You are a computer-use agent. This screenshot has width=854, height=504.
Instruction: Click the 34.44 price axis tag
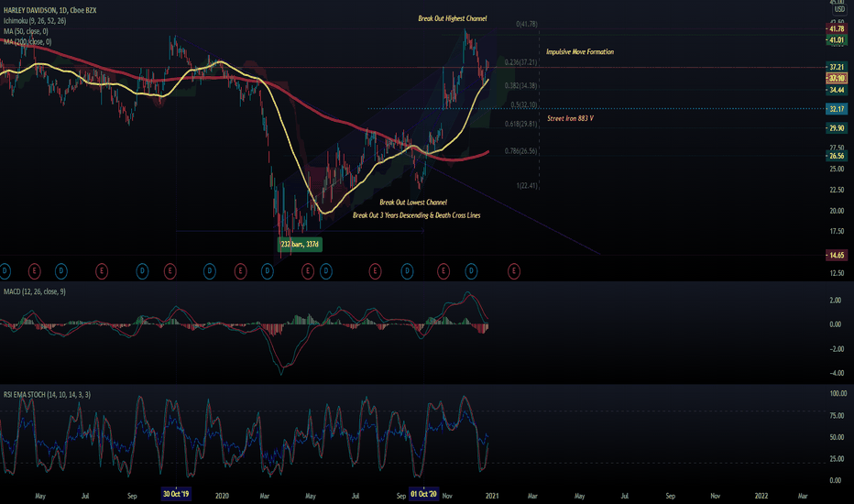837,90
